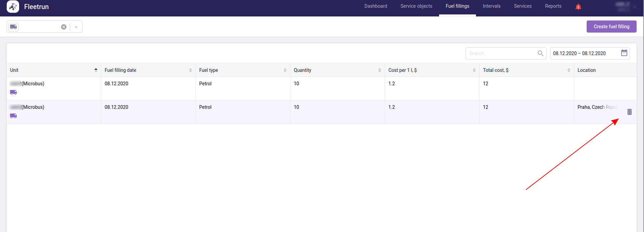The width and height of the screenshot is (644, 232).
Task: Click the truck icon in unit filter
Action: point(13,27)
